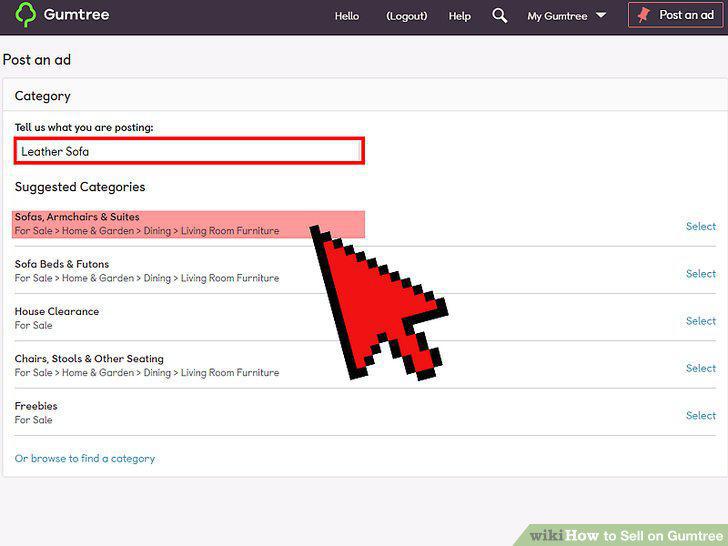The image size is (728, 546).
Task: Open the Help page
Action: (459, 16)
